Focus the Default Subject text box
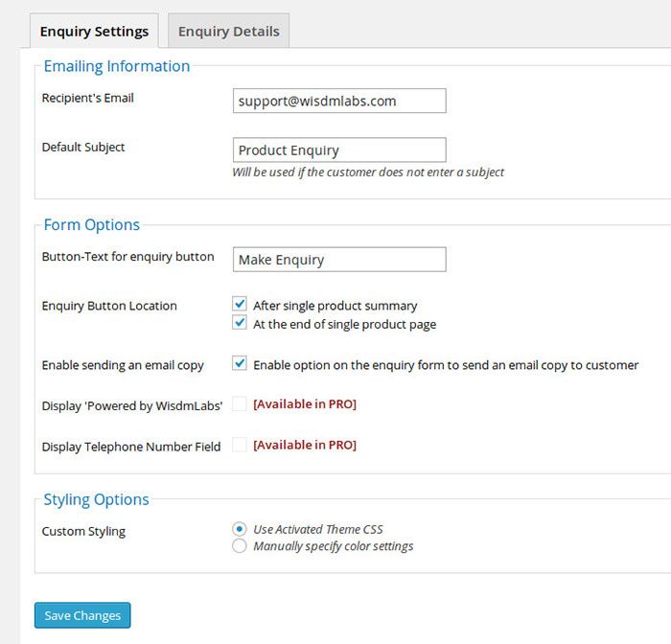 click(x=339, y=149)
